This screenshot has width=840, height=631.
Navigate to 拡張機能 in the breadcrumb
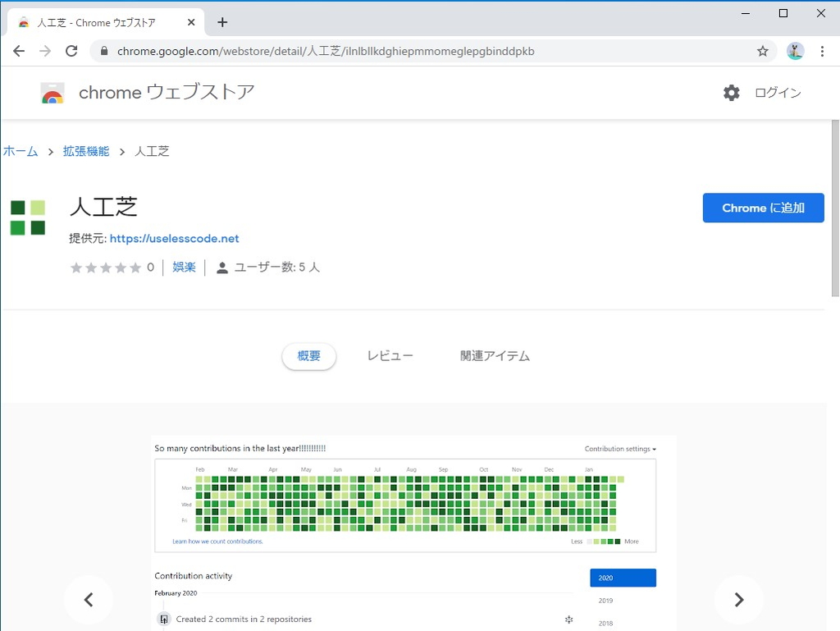point(86,151)
